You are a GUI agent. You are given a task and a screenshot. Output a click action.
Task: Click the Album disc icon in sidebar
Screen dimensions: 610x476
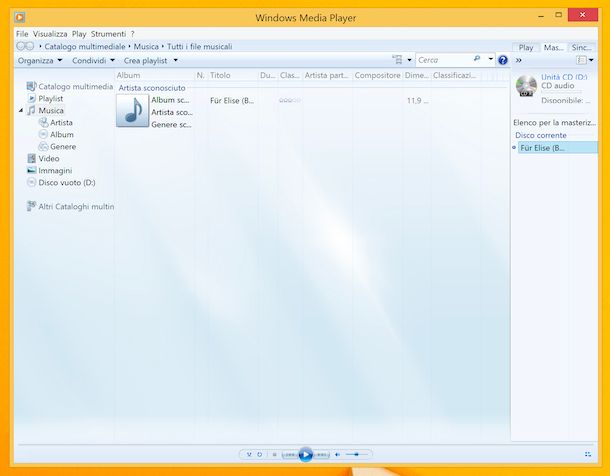43,135
